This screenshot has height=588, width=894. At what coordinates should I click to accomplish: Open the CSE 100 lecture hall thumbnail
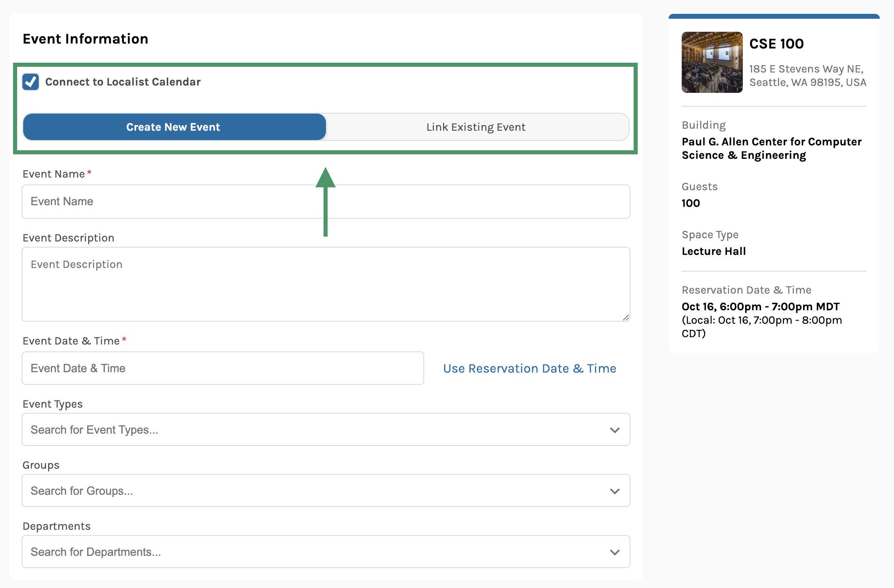point(712,62)
